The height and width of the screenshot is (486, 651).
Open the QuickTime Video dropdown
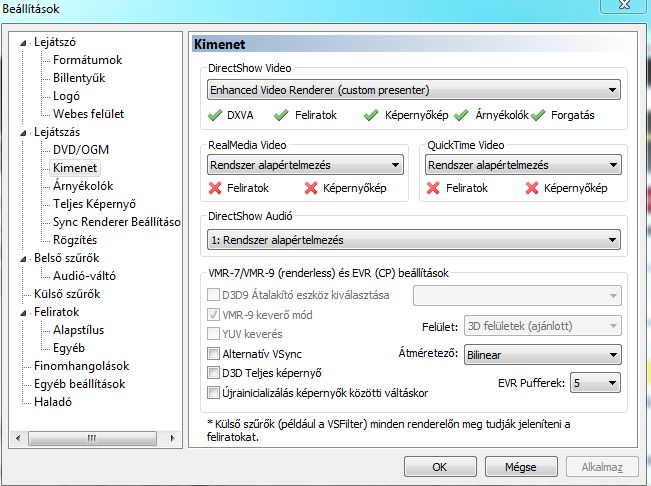pyautogui.click(x=523, y=165)
